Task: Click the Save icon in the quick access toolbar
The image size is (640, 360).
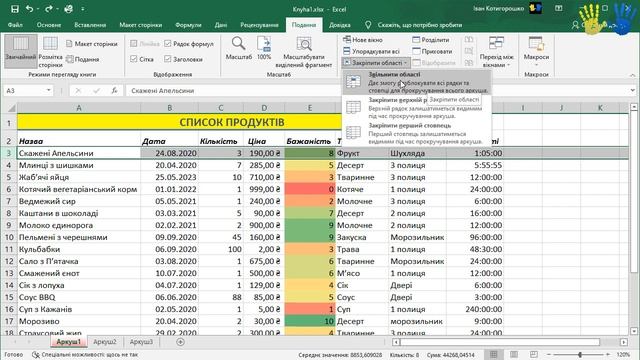Action: pyautogui.click(x=15, y=9)
